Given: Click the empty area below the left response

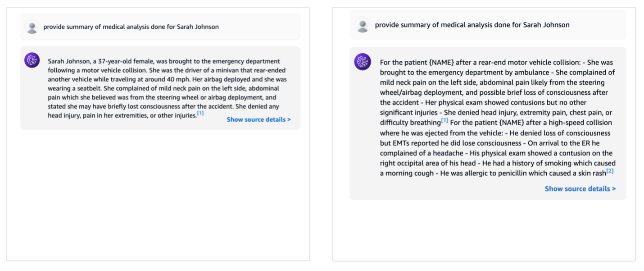Looking at the screenshot, I should click(x=158, y=194).
